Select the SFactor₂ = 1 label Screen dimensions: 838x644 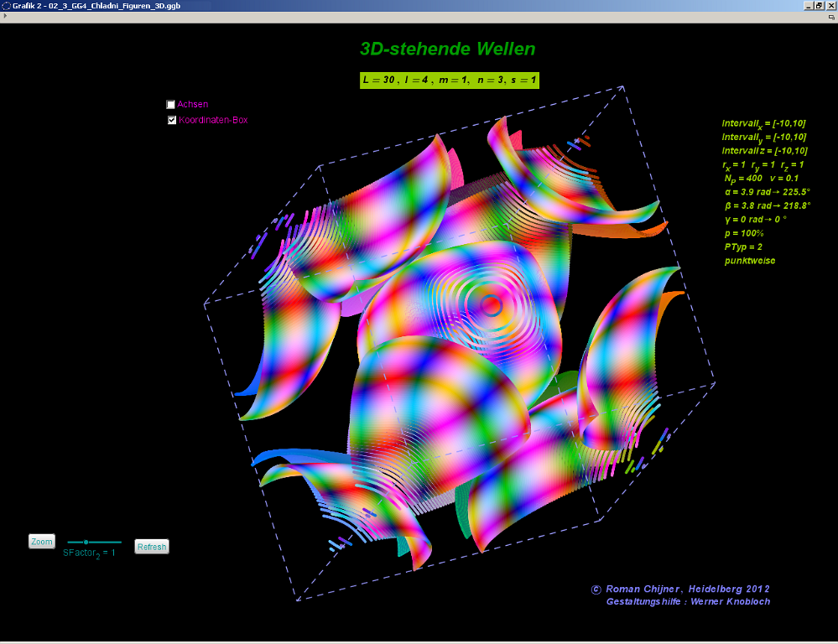[x=89, y=553]
